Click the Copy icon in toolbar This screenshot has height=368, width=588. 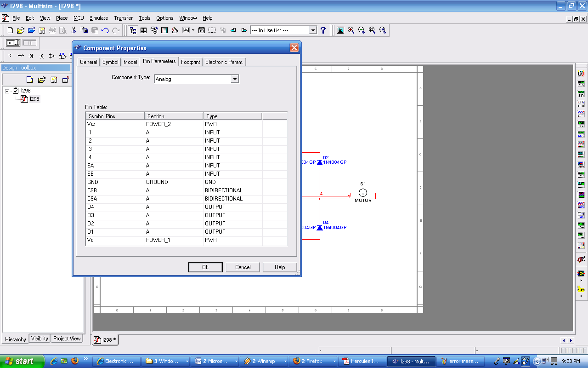84,30
